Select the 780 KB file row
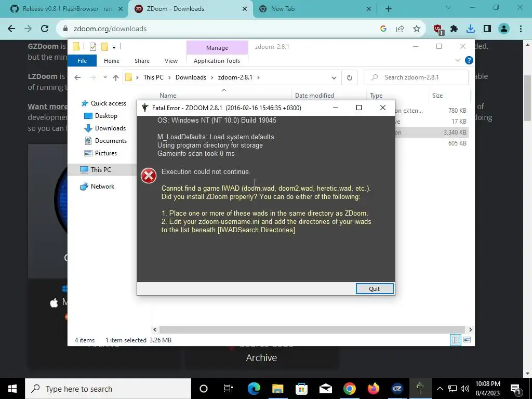 [432, 111]
